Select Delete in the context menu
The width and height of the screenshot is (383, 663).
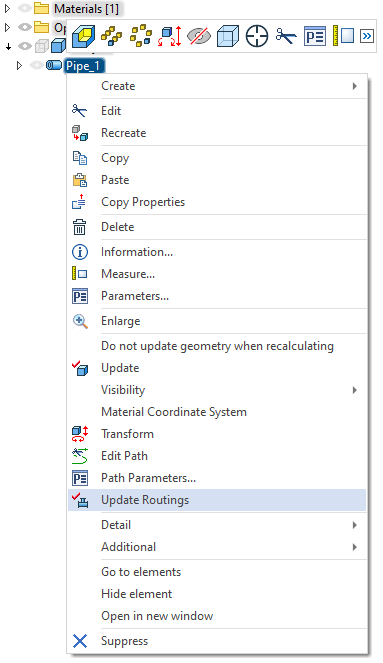217,227
